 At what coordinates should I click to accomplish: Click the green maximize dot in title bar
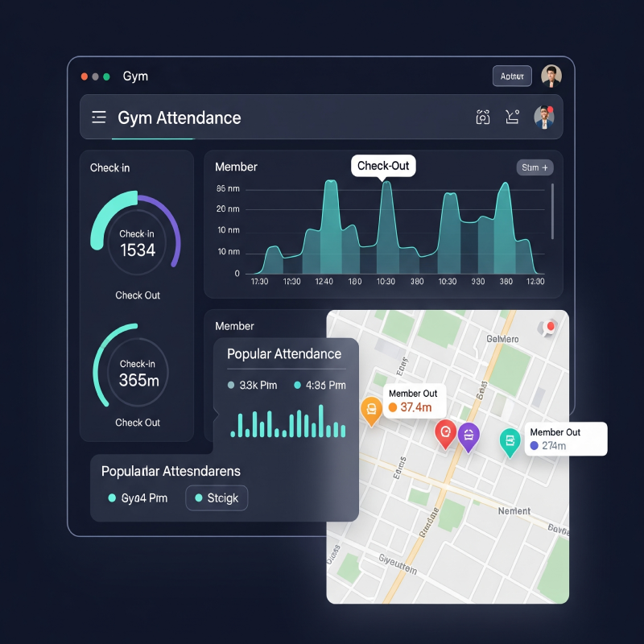tap(106, 76)
